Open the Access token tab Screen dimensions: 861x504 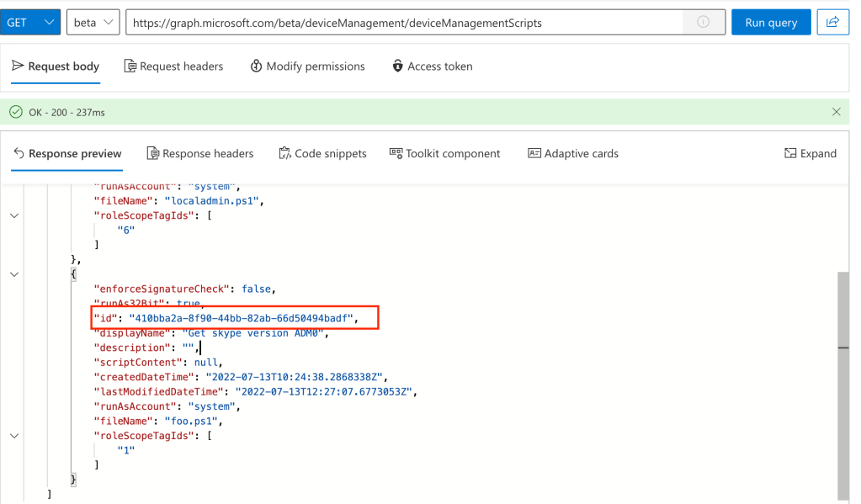[432, 66]
